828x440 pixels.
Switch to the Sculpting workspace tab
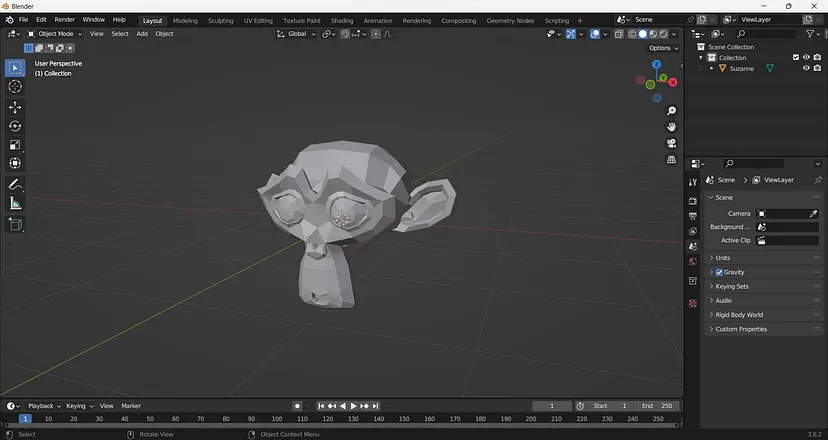click(x=220, y=21)
